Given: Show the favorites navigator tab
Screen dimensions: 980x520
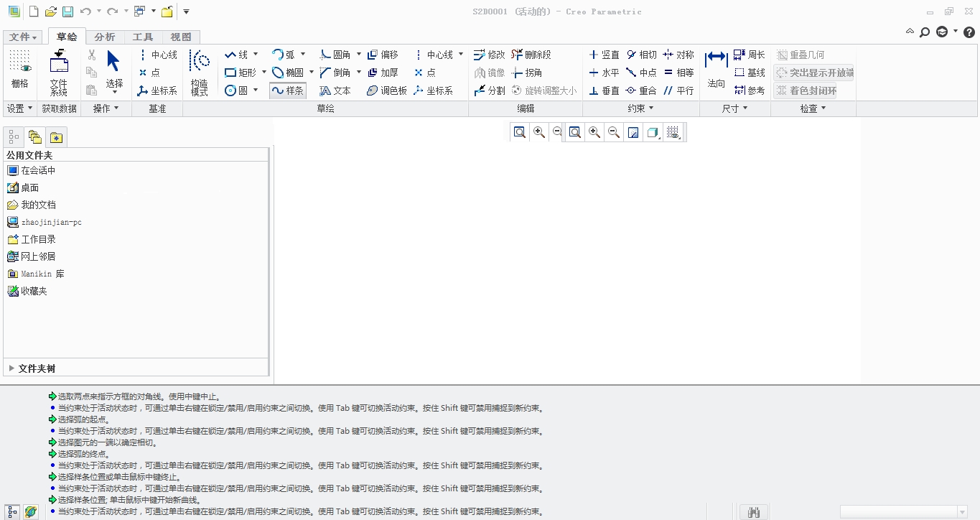Looking at the screenshot, I should click(x=56, y=136).
